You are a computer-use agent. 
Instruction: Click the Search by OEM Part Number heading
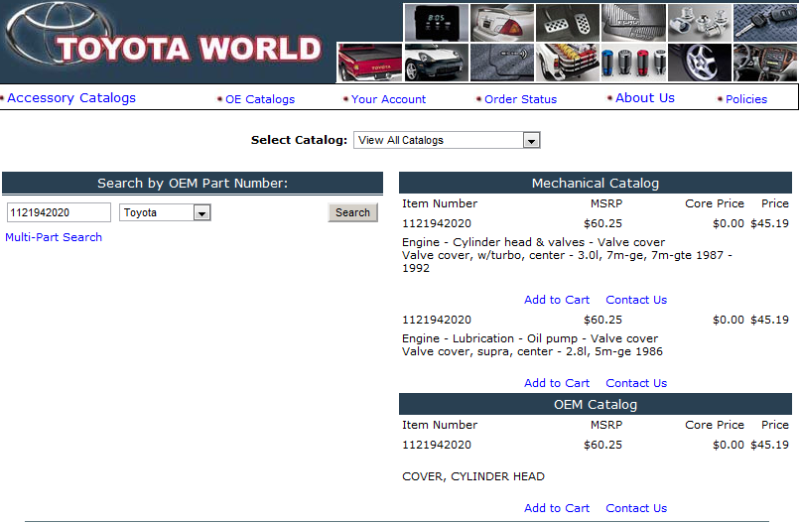click(192, 183)
